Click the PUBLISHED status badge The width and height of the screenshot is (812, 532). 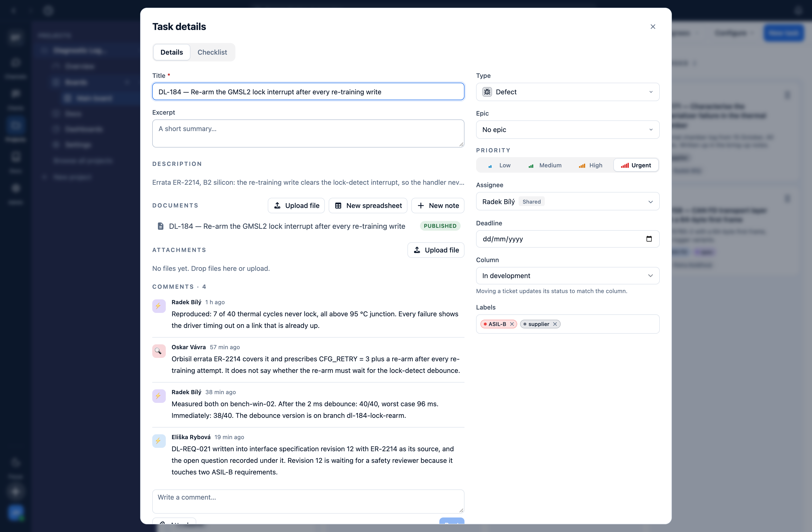(x=440, y=226)
